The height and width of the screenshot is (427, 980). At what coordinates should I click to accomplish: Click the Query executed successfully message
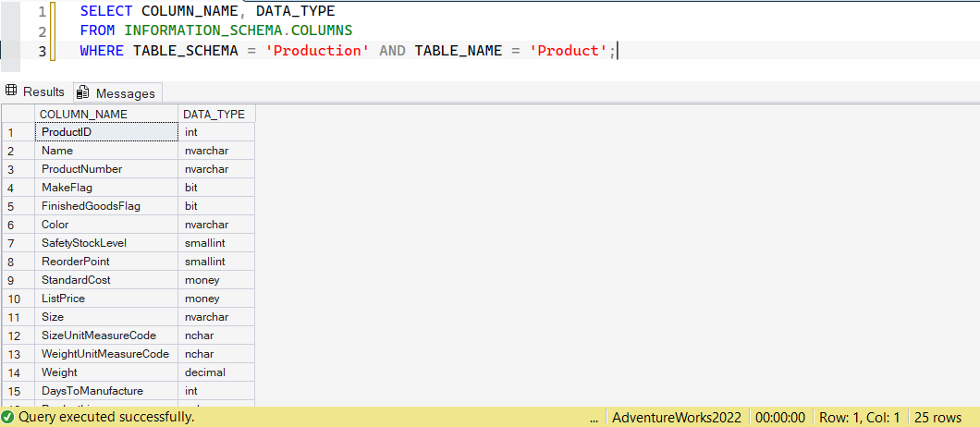[106, 417]
